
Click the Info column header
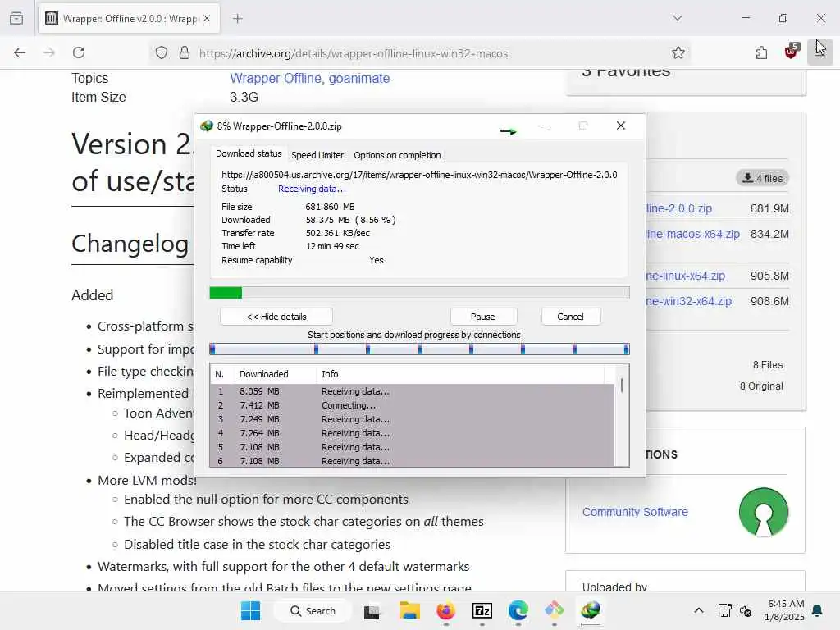(461, 374)
